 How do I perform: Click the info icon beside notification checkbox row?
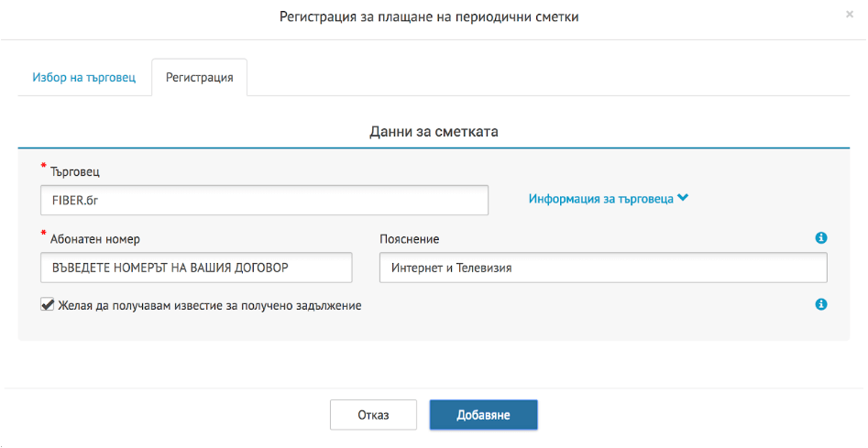pos(821,305)
